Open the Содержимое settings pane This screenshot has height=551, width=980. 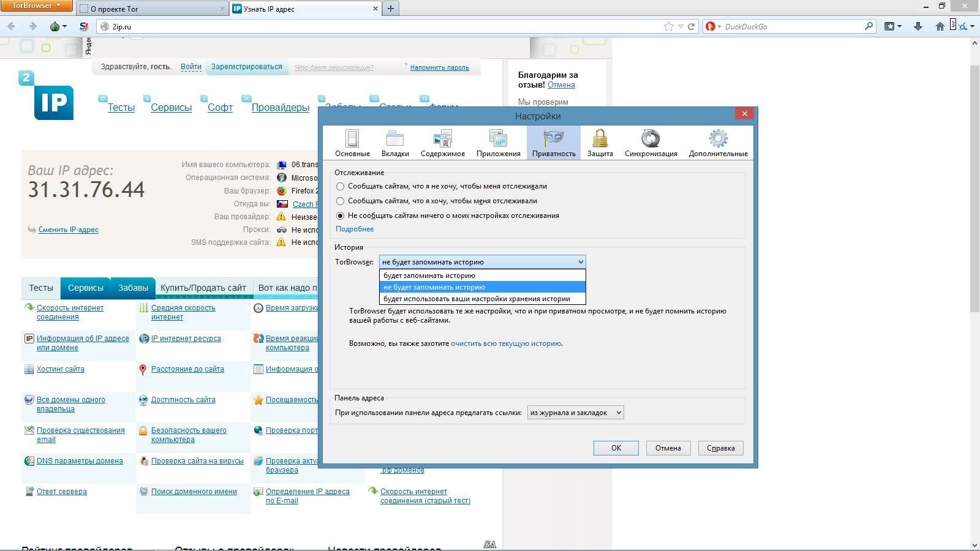[443, 143]
